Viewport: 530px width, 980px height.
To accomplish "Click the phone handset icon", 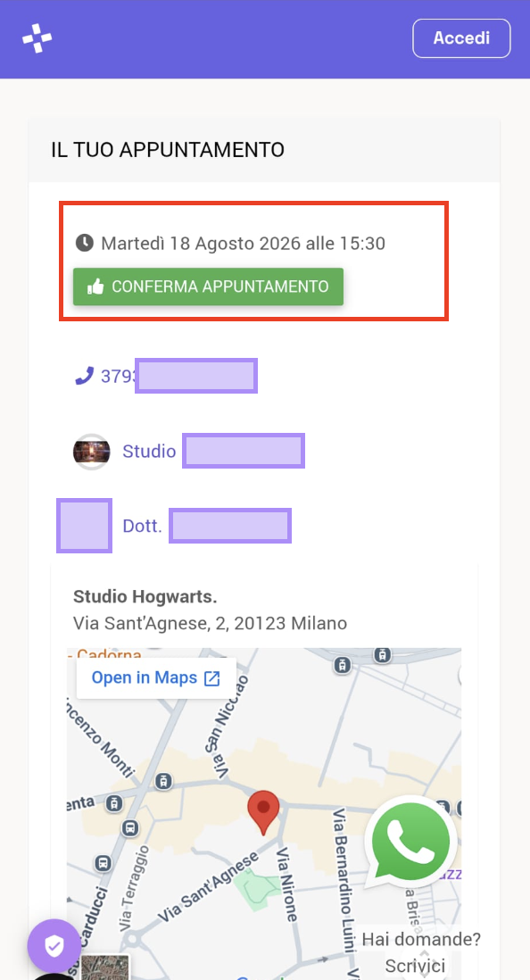I will tap(84, 376).
